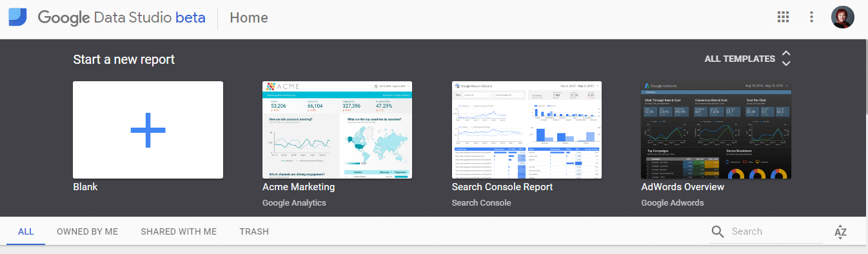The width and height of the screenshot is (868, 254).
Task: Click the Acme Marketing title link
Action: point(299,187)
